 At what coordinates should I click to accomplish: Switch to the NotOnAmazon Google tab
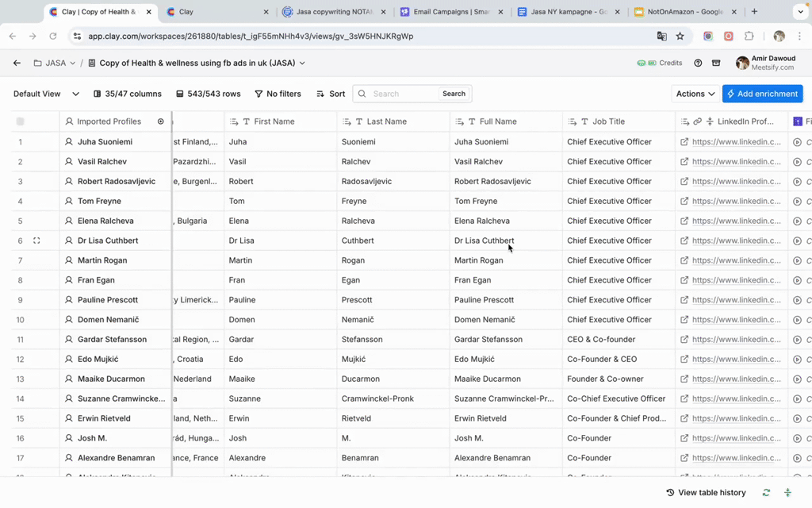684,12
